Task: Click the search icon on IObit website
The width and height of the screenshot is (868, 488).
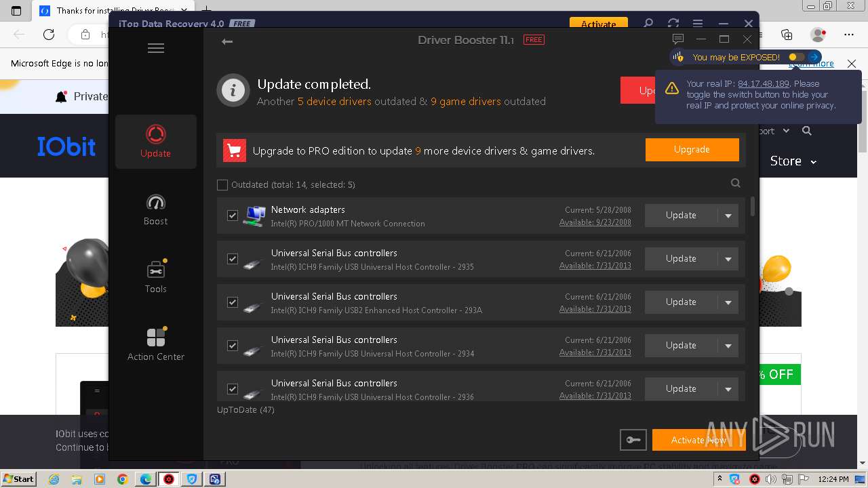Action: [x=807, y=131]
